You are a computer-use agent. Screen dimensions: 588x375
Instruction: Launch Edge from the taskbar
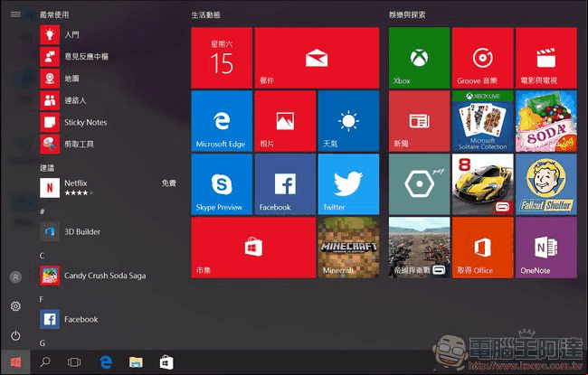point(106,362)
